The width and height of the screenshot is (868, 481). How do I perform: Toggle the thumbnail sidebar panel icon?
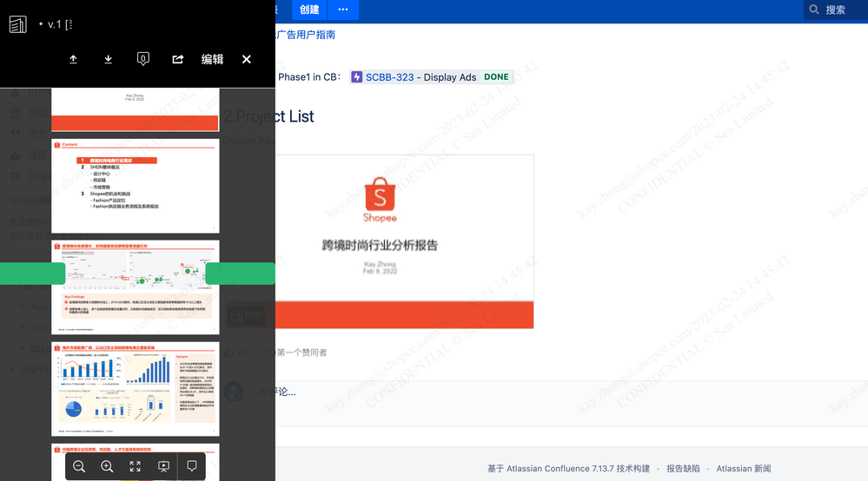click(x=17, y=24)
